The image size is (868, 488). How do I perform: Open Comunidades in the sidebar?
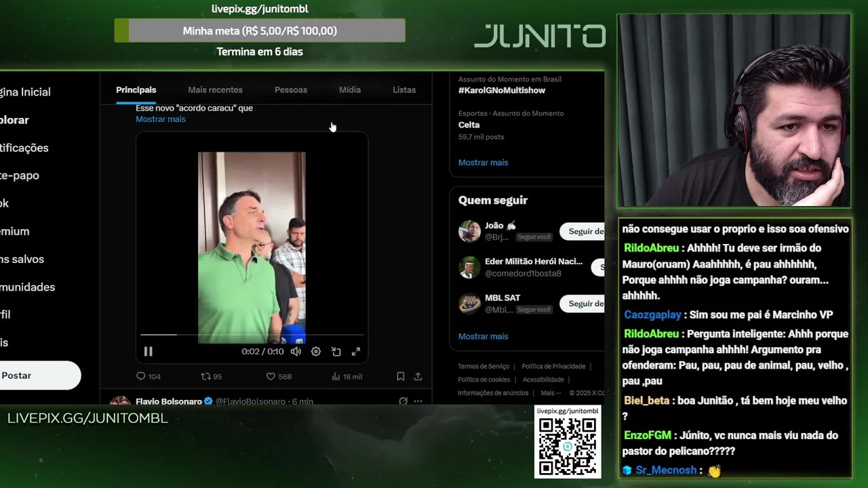27,287
